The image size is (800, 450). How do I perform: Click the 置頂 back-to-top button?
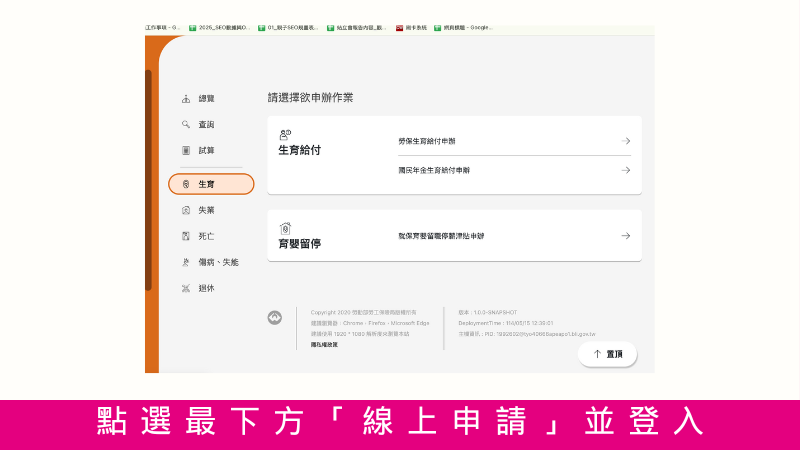click(x=608, y=354)
